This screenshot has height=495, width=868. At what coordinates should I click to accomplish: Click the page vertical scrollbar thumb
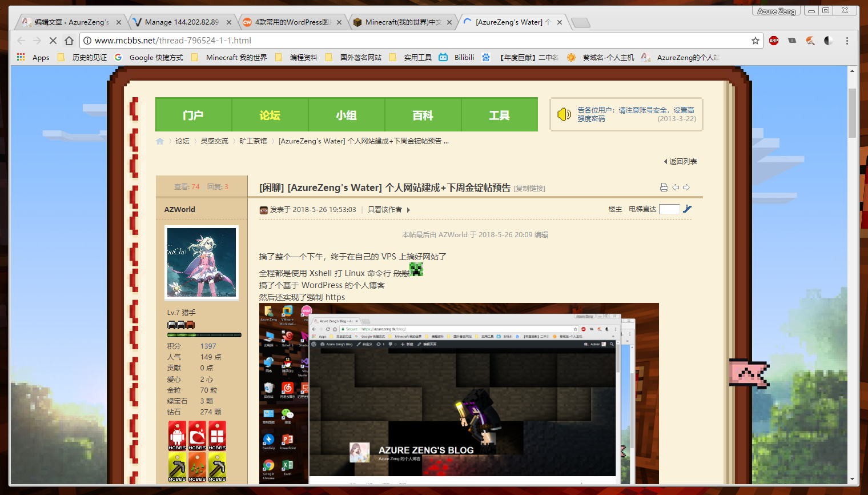[x=852, y=113]
